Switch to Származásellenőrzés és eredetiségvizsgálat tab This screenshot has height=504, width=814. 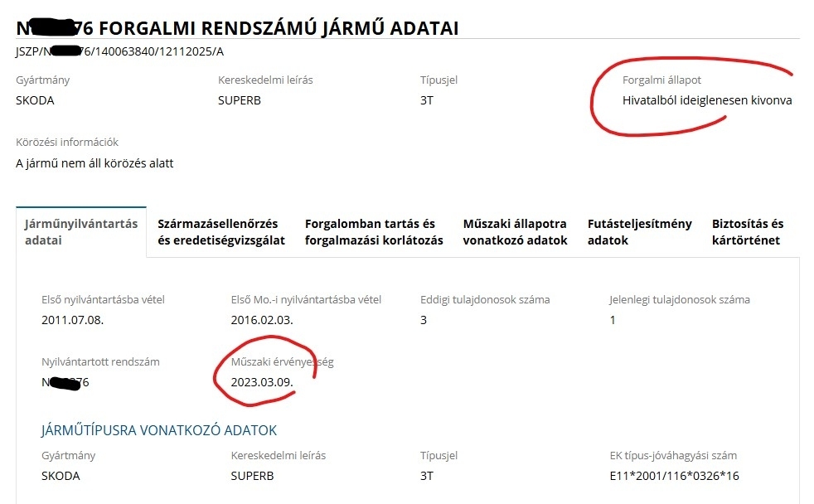pos(220,231)
